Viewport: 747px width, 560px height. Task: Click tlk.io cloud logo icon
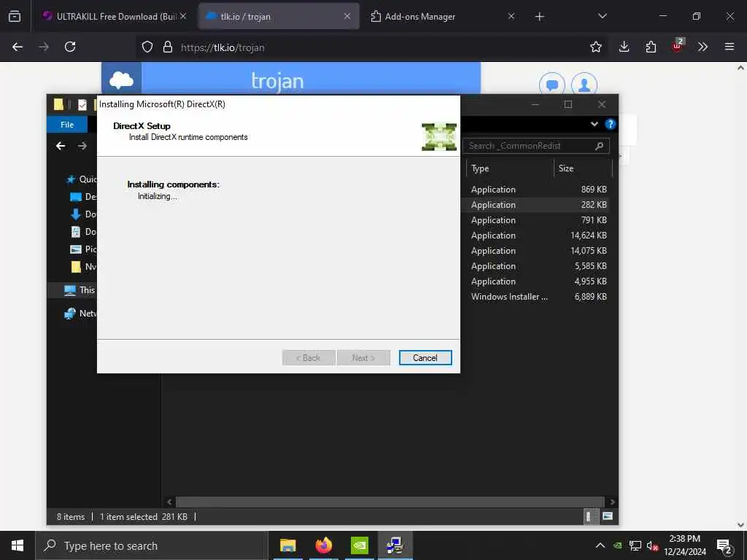click(x=122, y=79)
